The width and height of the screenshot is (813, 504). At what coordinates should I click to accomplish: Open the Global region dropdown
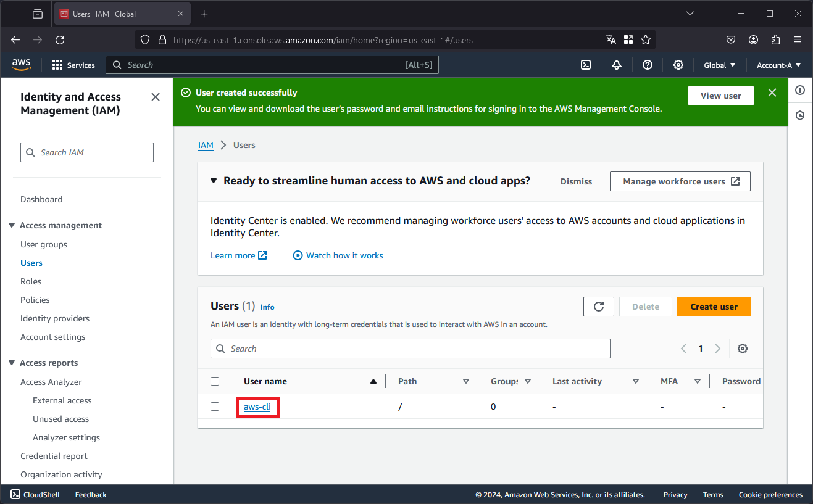point(720,65)
